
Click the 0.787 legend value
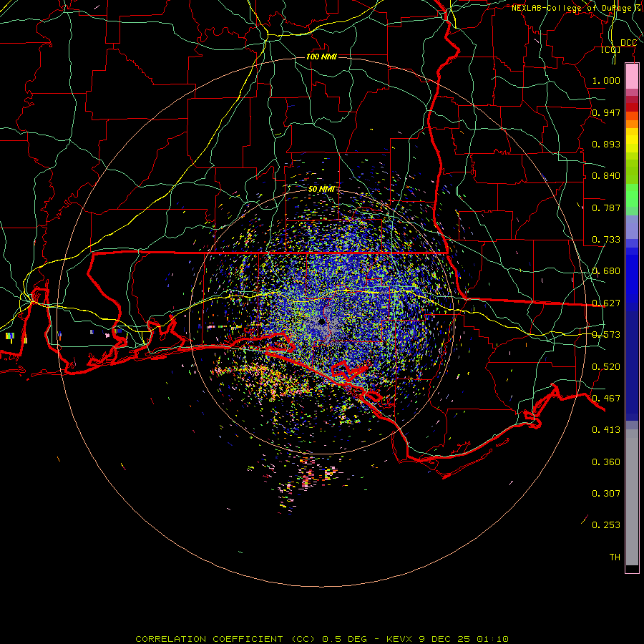coord(606,208)
